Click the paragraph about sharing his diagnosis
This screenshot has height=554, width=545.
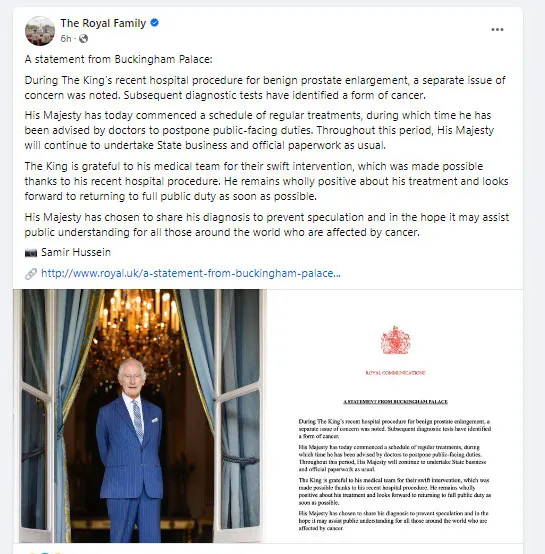tap(267, 225)
